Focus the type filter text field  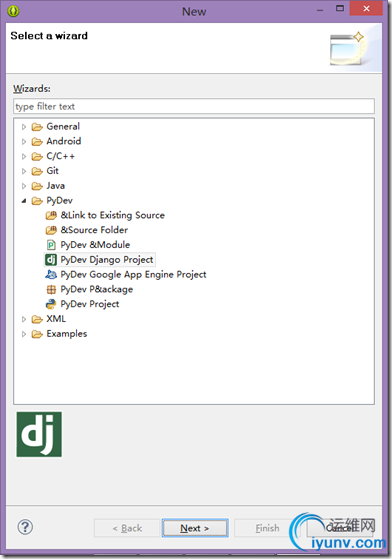(x=194, y=106)
